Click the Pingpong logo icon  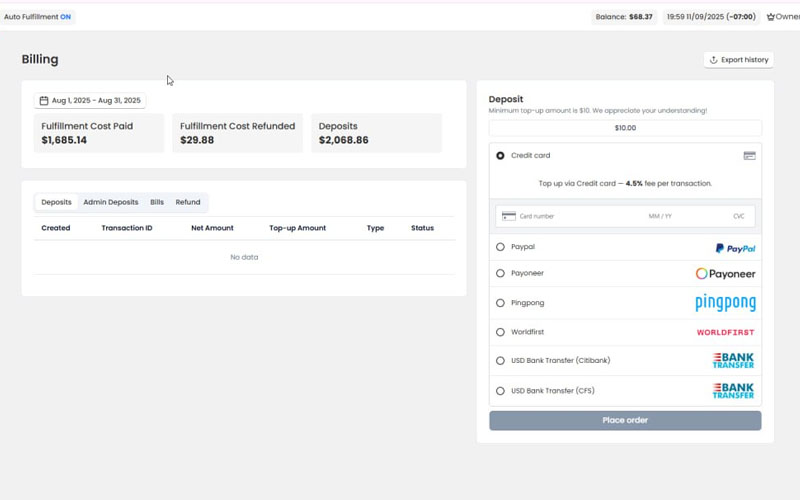[725, 303]
